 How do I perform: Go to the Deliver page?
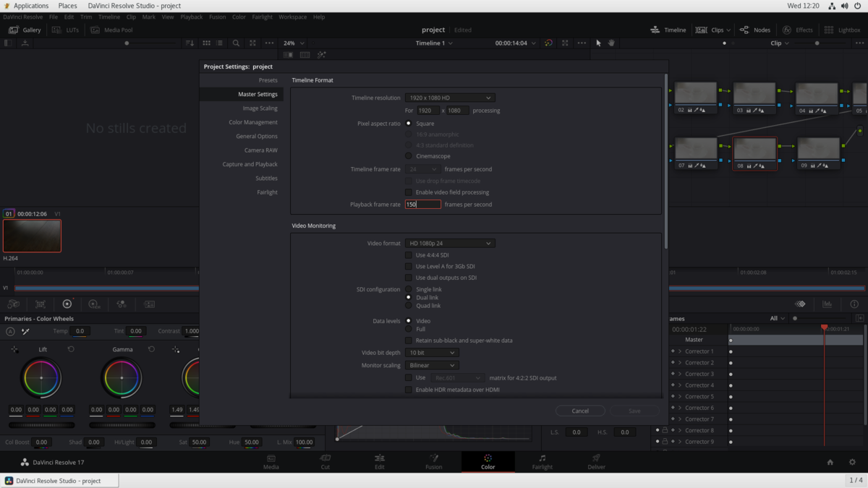(597, 461)
